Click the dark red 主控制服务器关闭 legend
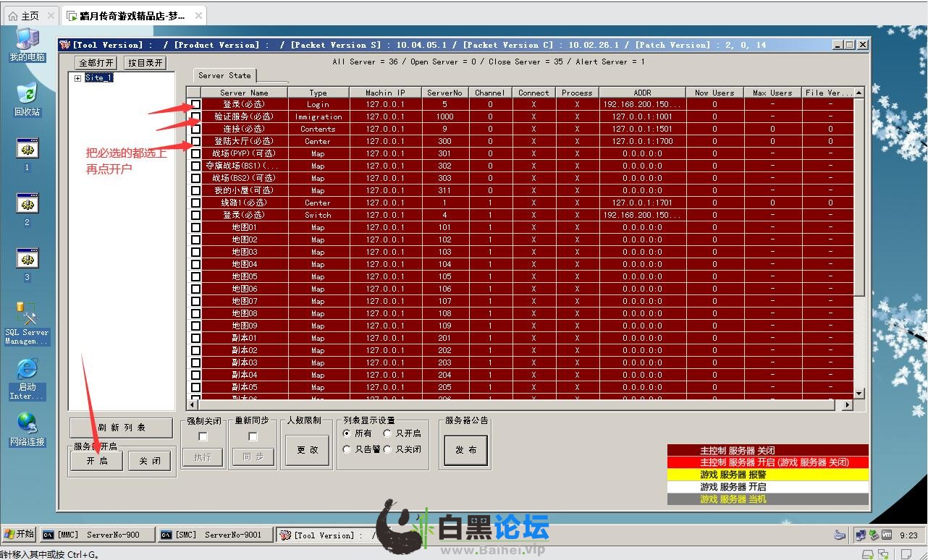 (767, 451)
